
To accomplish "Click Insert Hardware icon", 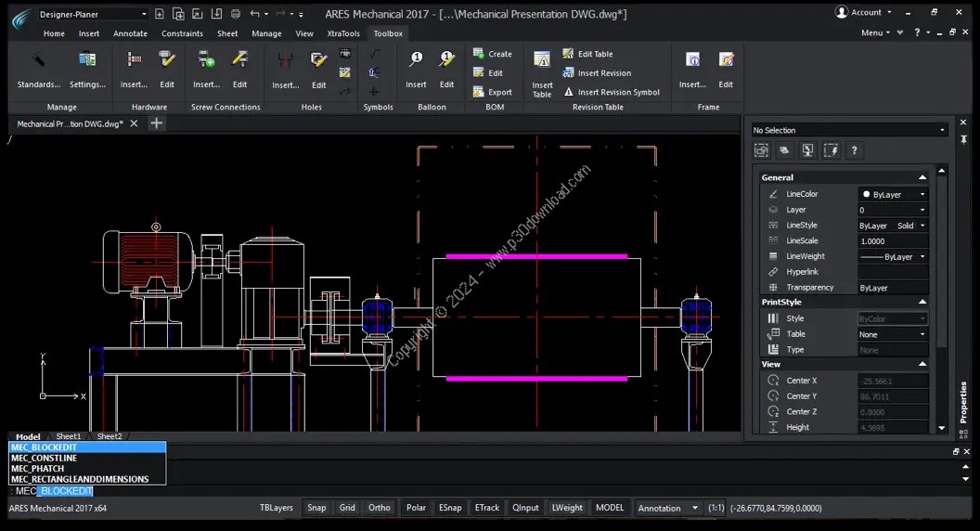I will pyautogui.click(x=134, y=60).
